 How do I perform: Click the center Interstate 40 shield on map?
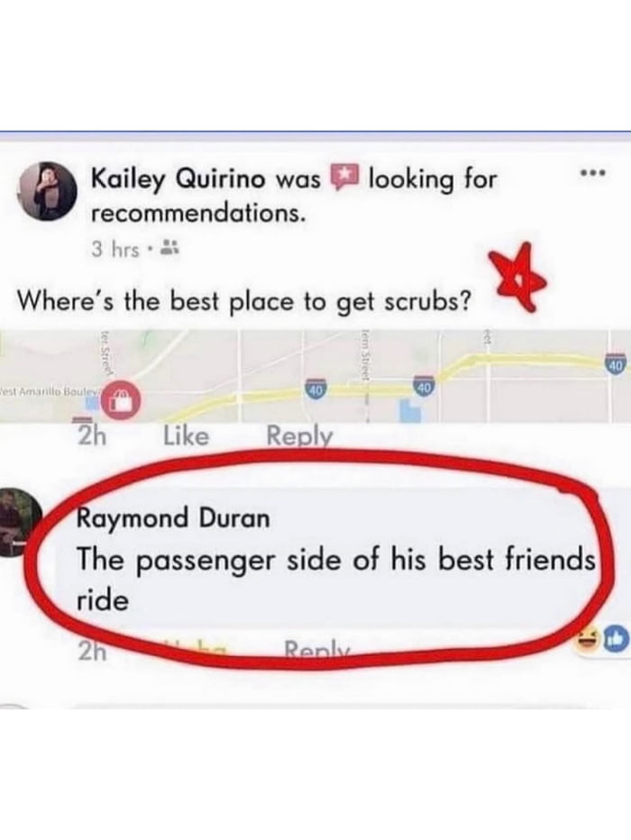(315, 388)
